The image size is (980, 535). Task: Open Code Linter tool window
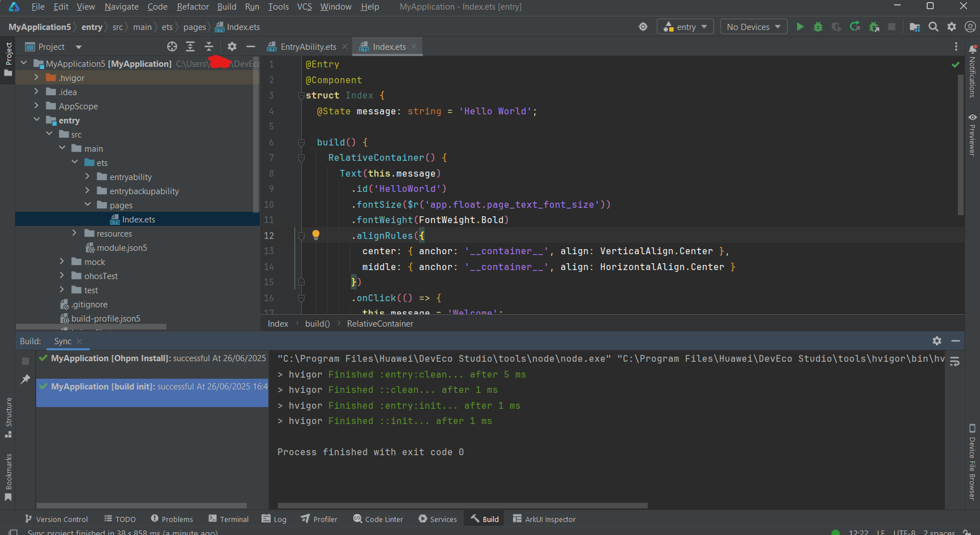click(378, 519)
